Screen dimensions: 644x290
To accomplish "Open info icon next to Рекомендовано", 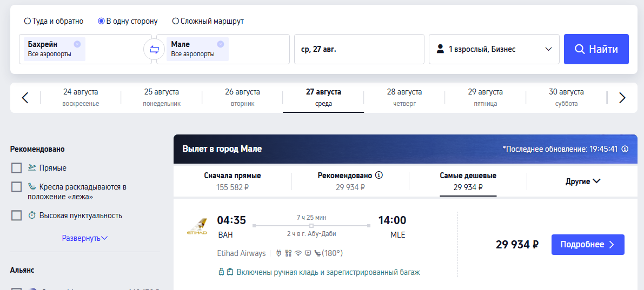I will pyautogui.click(x=379, y=176).
